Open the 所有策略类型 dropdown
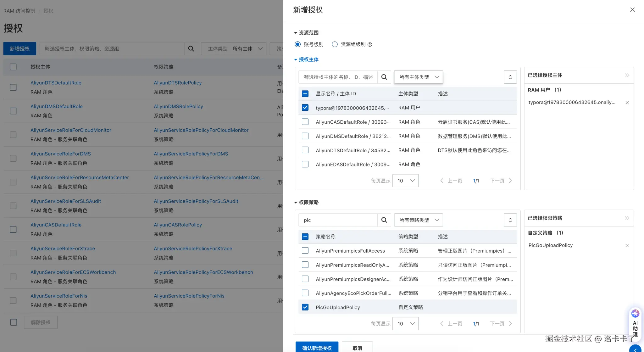This screenshot has height=352, width=644. 418,220
